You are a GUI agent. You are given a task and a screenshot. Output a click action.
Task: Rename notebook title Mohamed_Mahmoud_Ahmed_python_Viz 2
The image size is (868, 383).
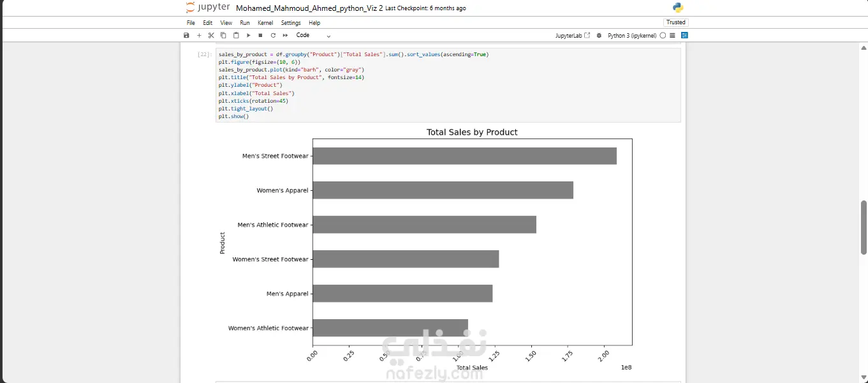309,8
